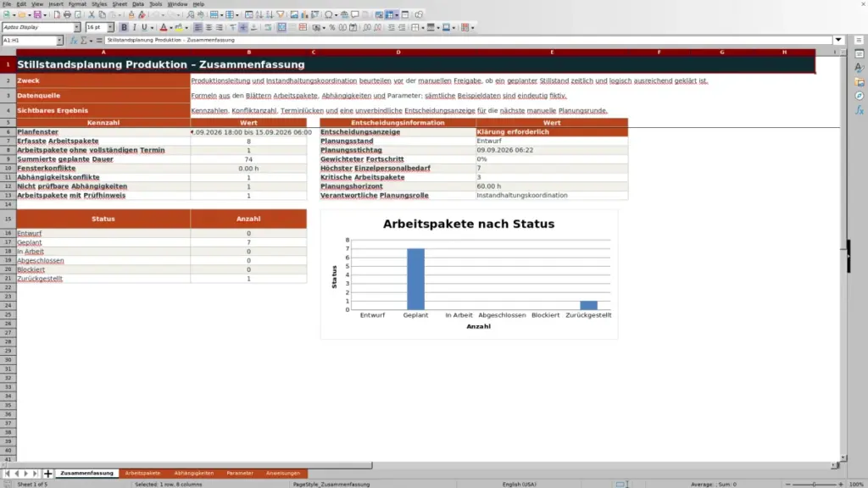The height and width of the screenshot is (488, 868).
Task: Open the Font Size dropdown
Action: click(110, 27)
